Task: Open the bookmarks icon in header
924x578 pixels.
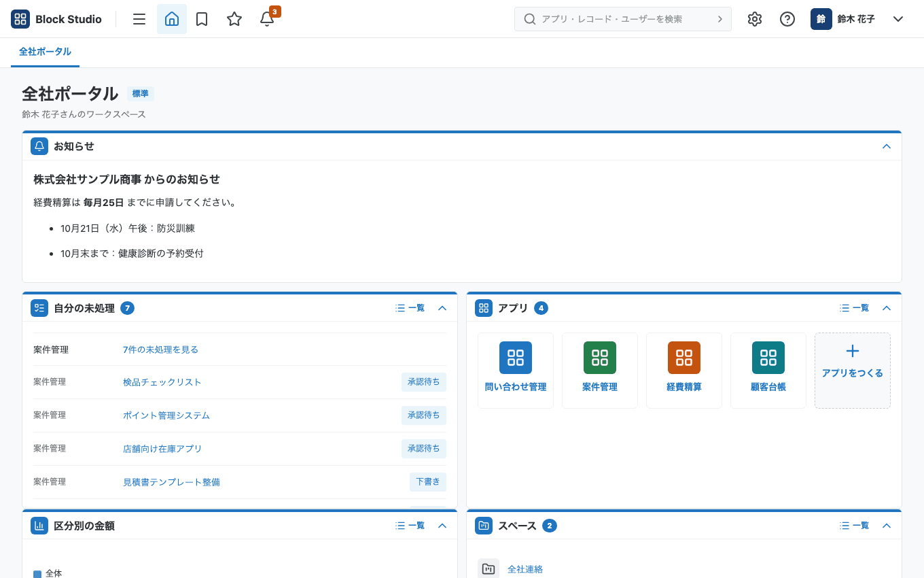Action: tap(202, 19)
